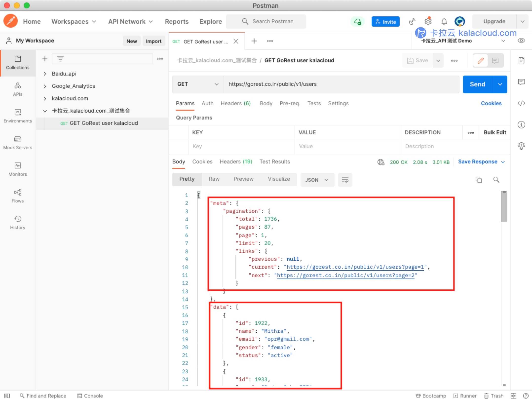This screenshot has width=532, height=401.
Task: Select the APIs sidebar icon
Action: [x=17, y=89]
